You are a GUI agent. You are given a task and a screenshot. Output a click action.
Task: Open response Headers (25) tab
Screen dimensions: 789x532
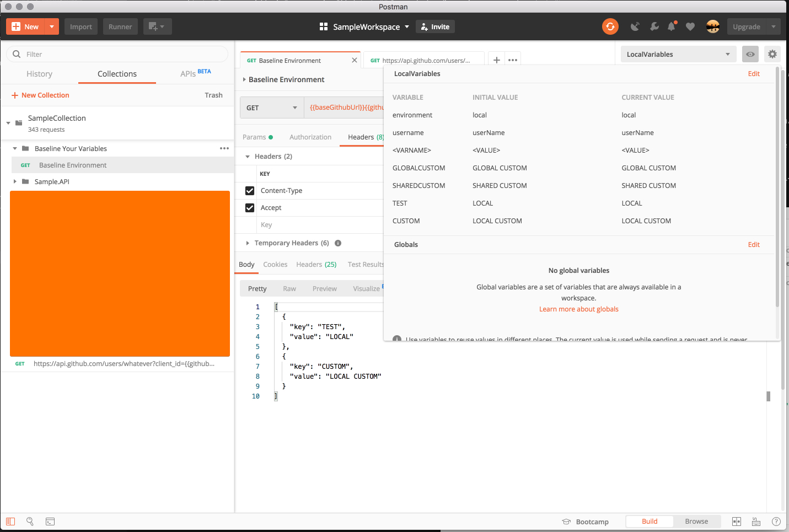tap(316, 265)
